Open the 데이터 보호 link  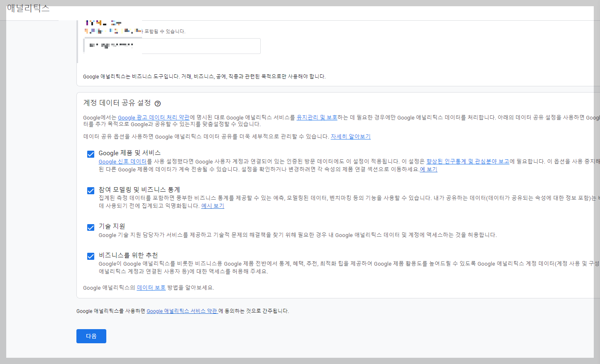pos(151,288)
